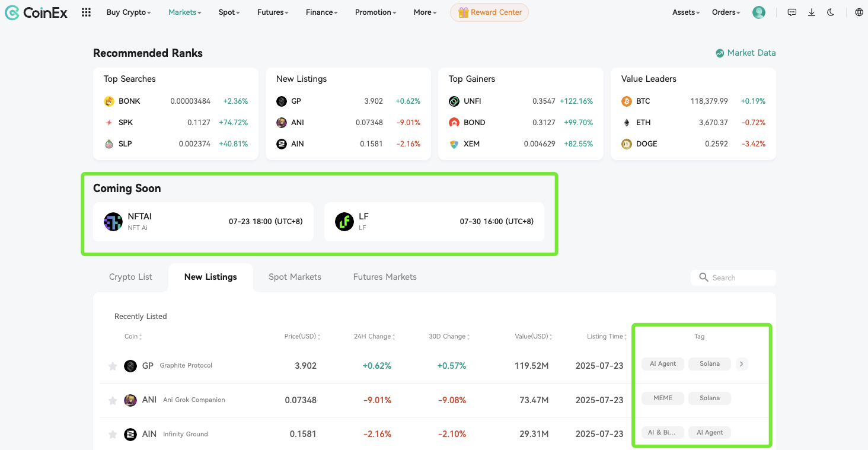Expand the Futures dropdown menu
Screen dimensions: 868x450
273,12
